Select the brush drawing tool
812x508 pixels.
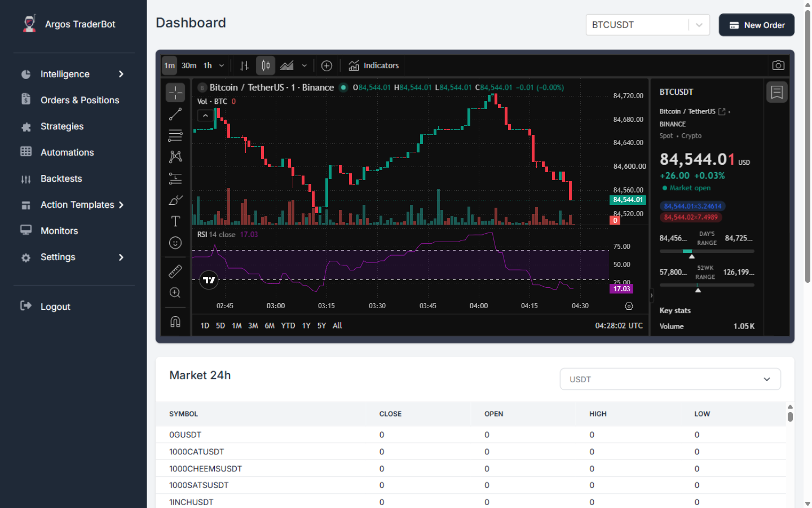[x=175, y=200]
